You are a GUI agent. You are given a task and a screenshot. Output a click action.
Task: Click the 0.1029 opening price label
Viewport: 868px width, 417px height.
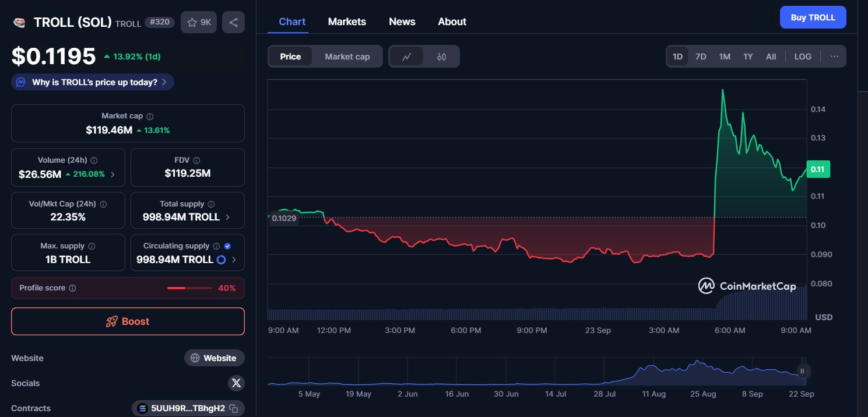click(284, 218)
